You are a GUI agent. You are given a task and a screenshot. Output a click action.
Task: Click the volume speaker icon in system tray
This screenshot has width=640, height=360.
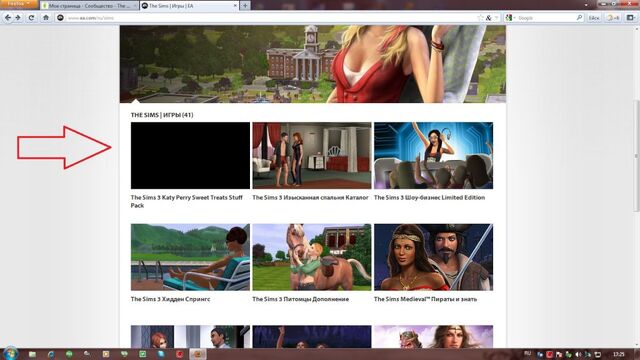[578, 354]
